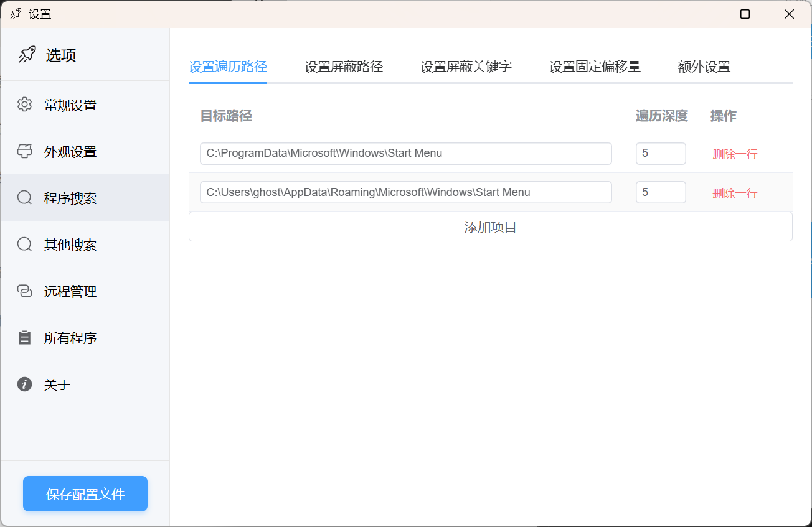812x527 pixels.
Task: Click the ProgramData Start Menu path field
Action: [x=405, y=154]
